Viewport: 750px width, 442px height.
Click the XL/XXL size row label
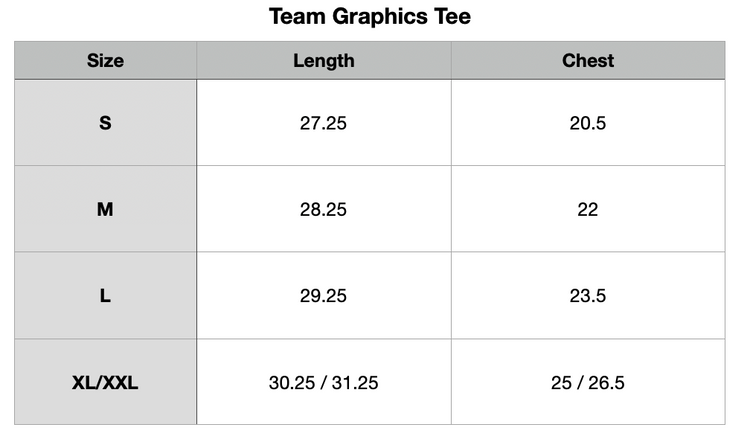point(105,383)
